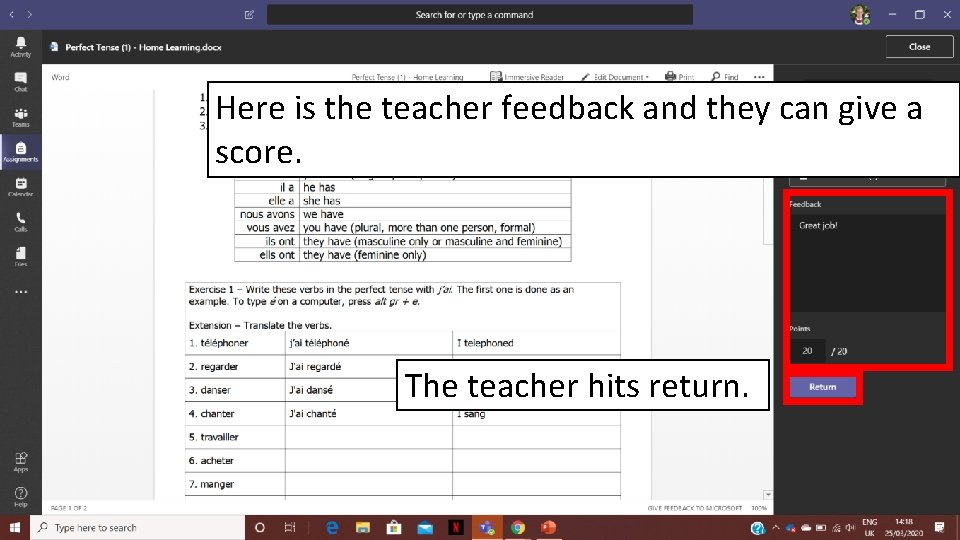Image resolution: width=960 pixels, height=540 pixels.
Task: Open Microsoft Store from the taskbar
Action: click(394, 527)
